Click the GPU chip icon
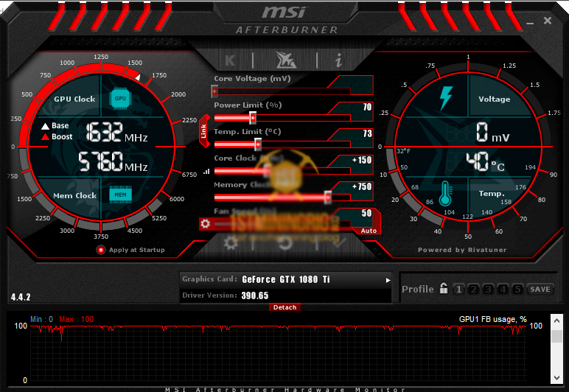The image size is (569, 392). tap(120, 98)
